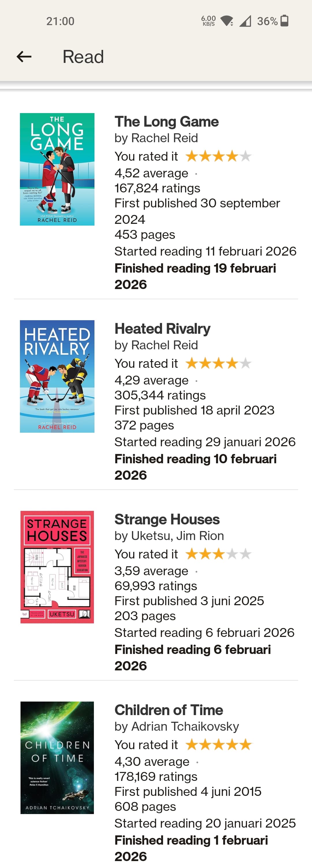Tap star rating for The Long Game

coord(218,156)
